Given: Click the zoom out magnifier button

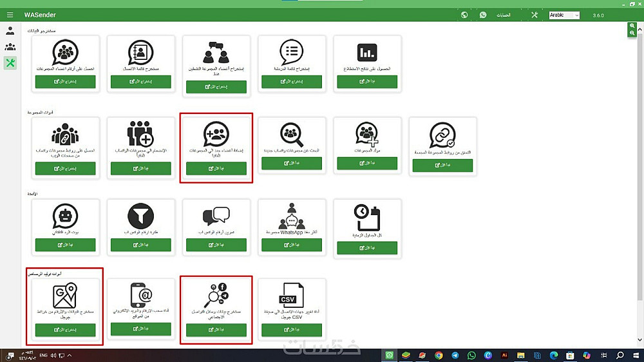Looking at the screenshot, I should (632, 33).
